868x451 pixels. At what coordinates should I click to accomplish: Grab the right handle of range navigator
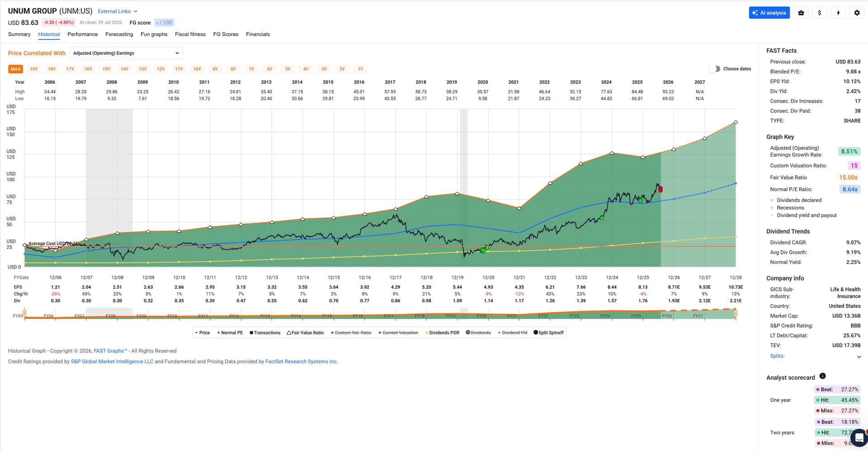click(x=736, y=313)
